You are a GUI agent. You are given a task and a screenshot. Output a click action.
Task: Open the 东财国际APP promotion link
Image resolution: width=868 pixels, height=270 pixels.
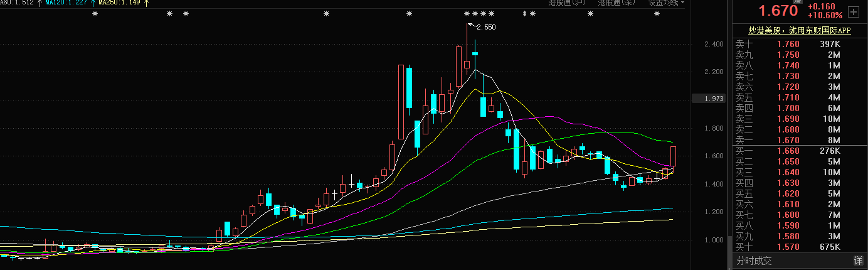(799, 30)
